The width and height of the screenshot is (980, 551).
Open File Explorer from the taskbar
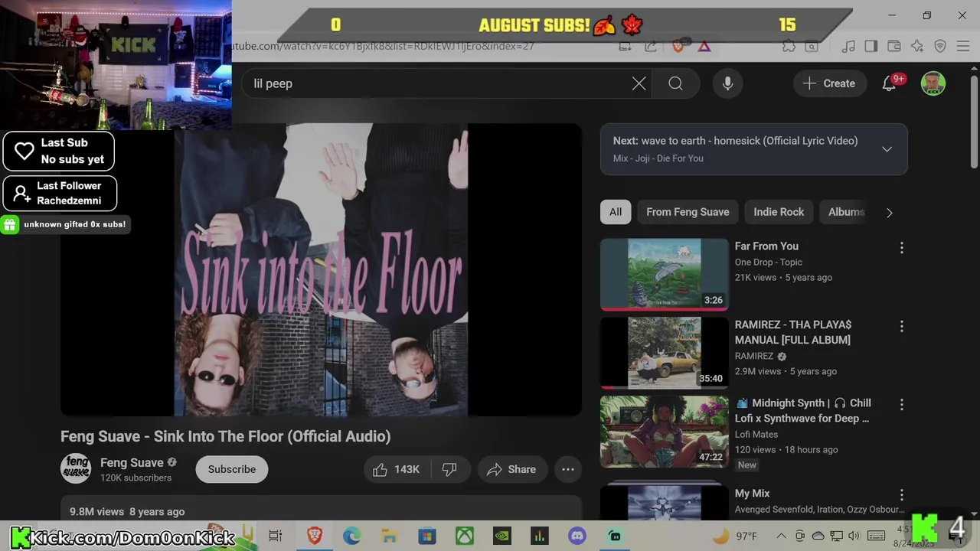(x=389, y=536)
